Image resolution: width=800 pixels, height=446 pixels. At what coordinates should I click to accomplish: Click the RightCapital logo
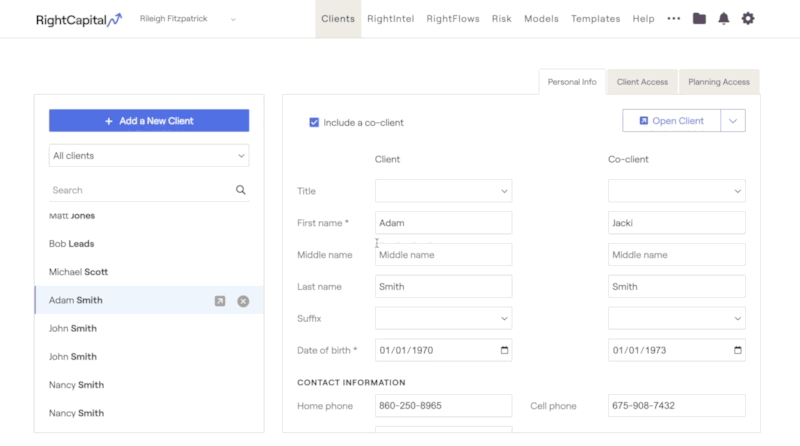(79, 20)
